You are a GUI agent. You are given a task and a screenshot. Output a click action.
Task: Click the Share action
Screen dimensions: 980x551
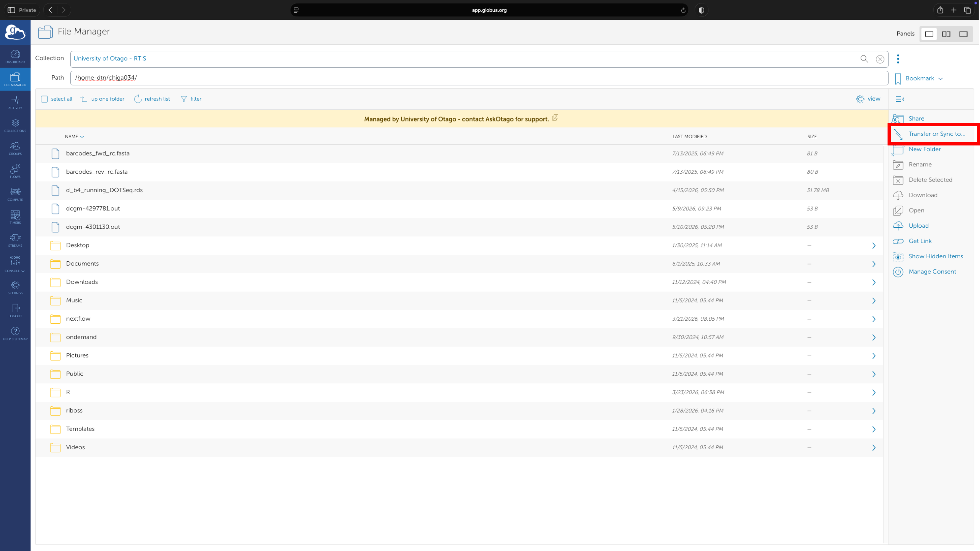(916, 118)
